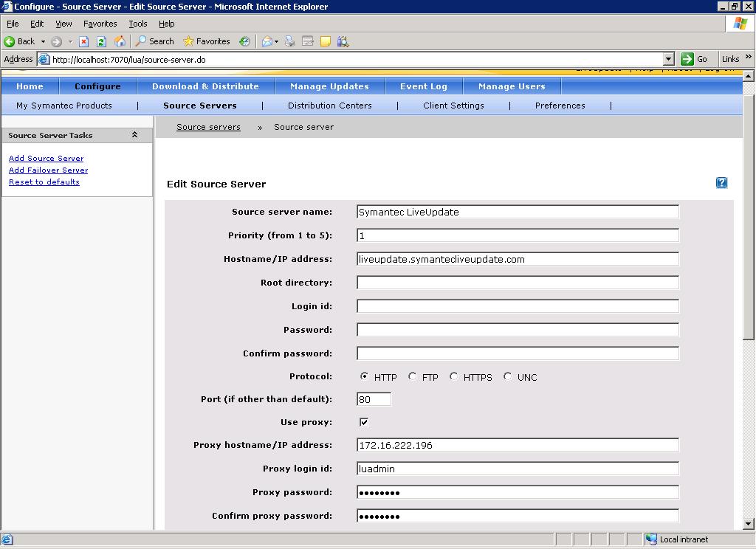Click Add Failover Server link
Image resolution: width=756 pixels, height=549 pixels.
pyautogui.click(x=48, y=170)
